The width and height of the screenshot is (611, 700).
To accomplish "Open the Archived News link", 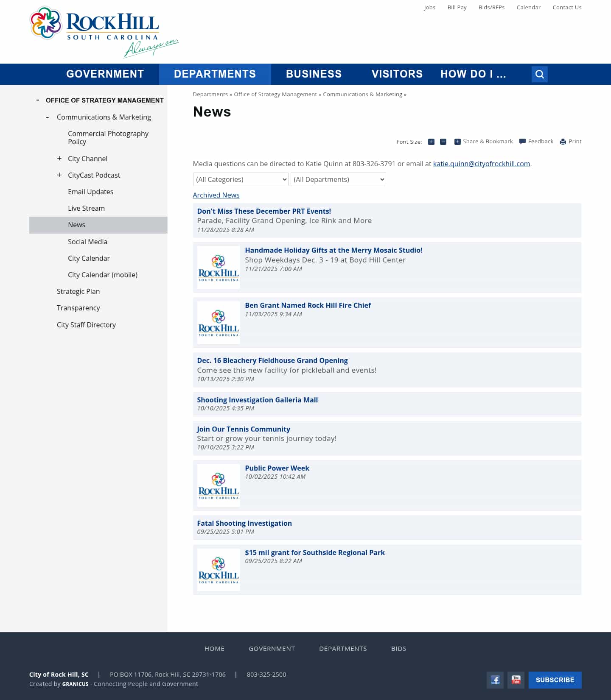I will (x=216, y=195).
